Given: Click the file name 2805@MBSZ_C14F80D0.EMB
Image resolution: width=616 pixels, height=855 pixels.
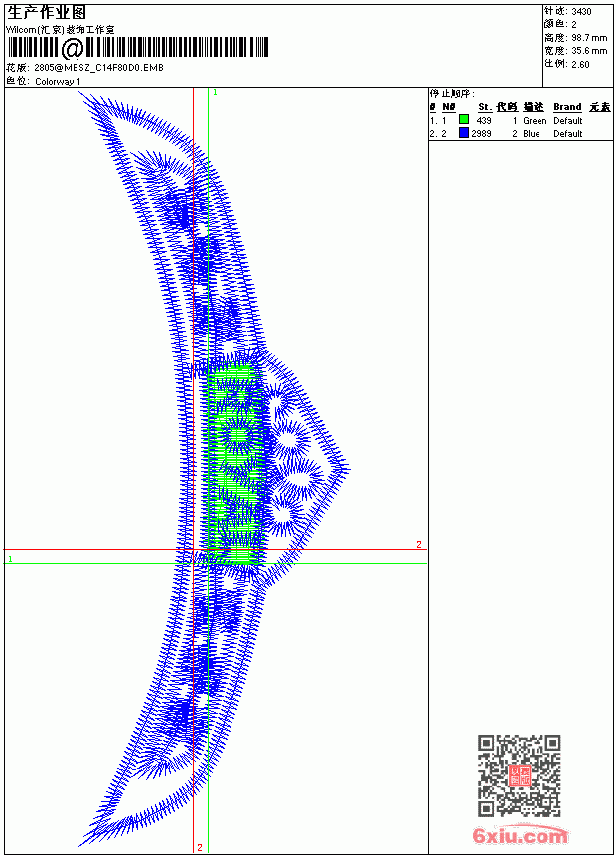Looking at the screenshot, I should pos(98,68).
